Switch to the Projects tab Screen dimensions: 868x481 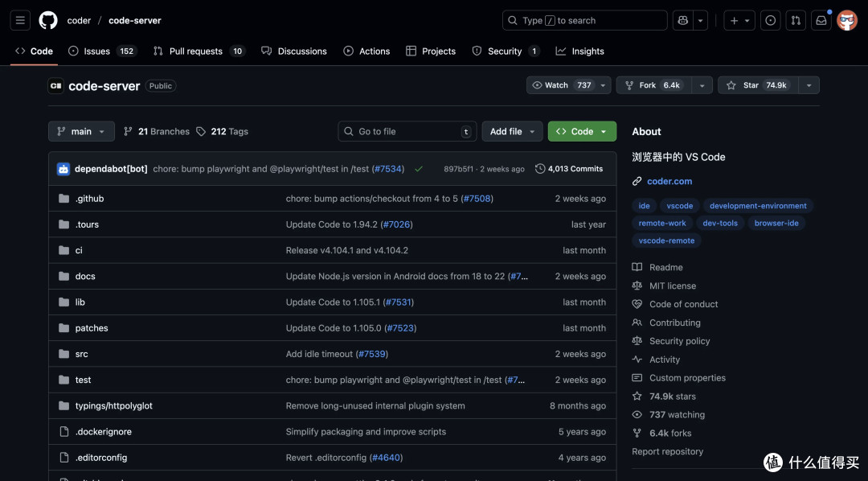point(431,51)
